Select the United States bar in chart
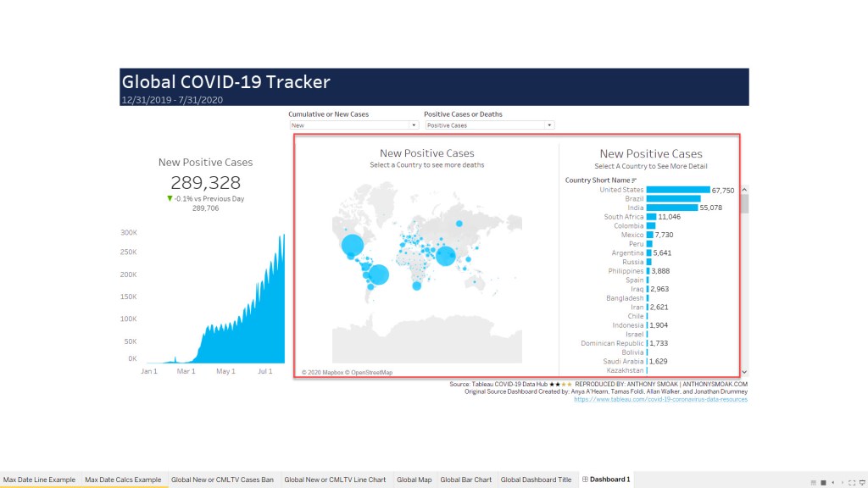The image size is (868, 488). [x=678, y=190]
